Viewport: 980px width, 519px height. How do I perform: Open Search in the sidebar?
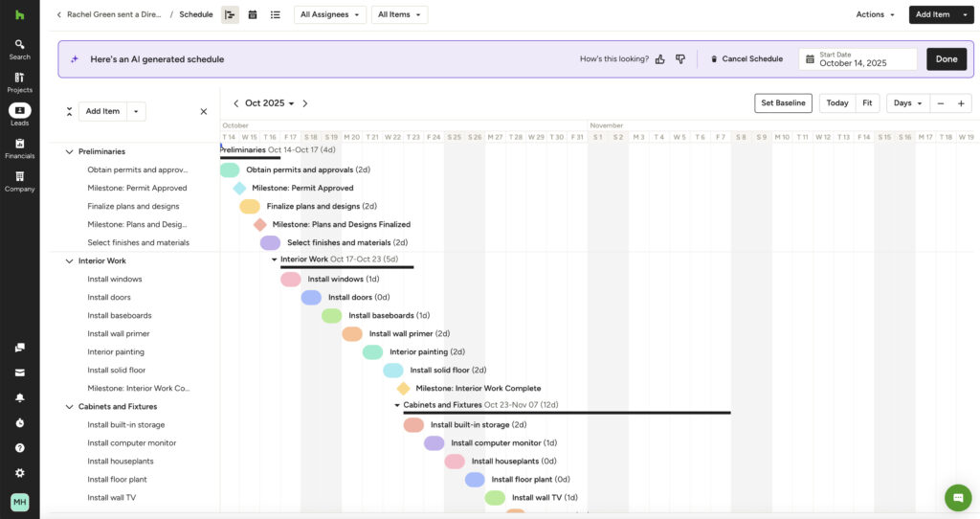coord(19,50)
